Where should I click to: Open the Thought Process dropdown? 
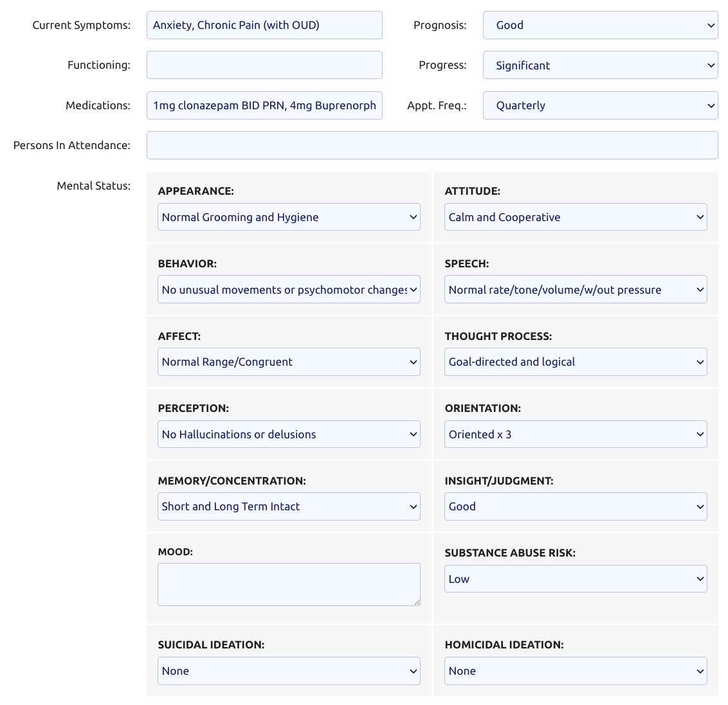pos(576,362)
